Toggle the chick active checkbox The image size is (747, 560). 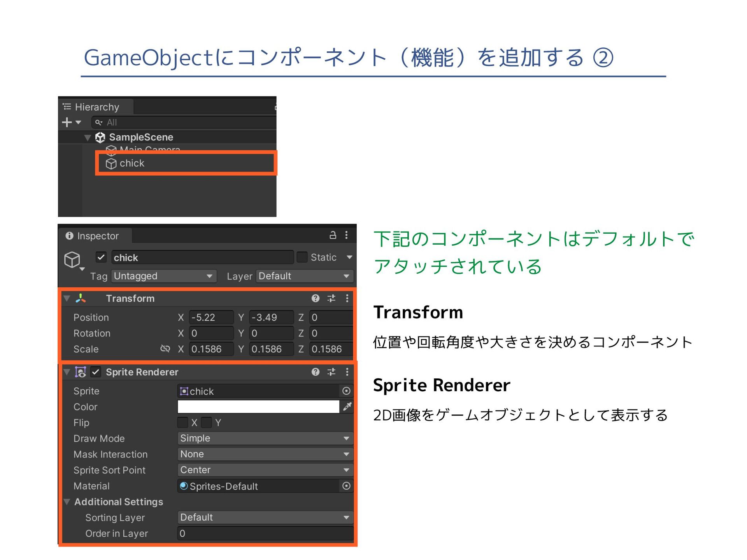pyautogui.click(x=101, y=257)
